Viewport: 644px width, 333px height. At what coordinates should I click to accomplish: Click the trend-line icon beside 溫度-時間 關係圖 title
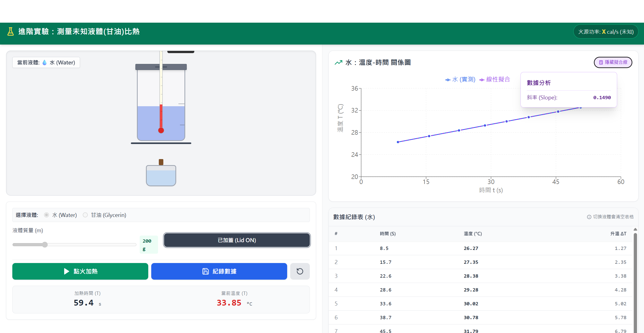339,62
